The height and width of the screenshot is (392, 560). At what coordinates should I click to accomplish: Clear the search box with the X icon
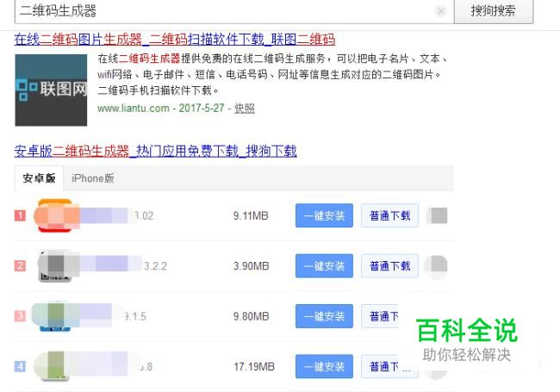[441, 11]
